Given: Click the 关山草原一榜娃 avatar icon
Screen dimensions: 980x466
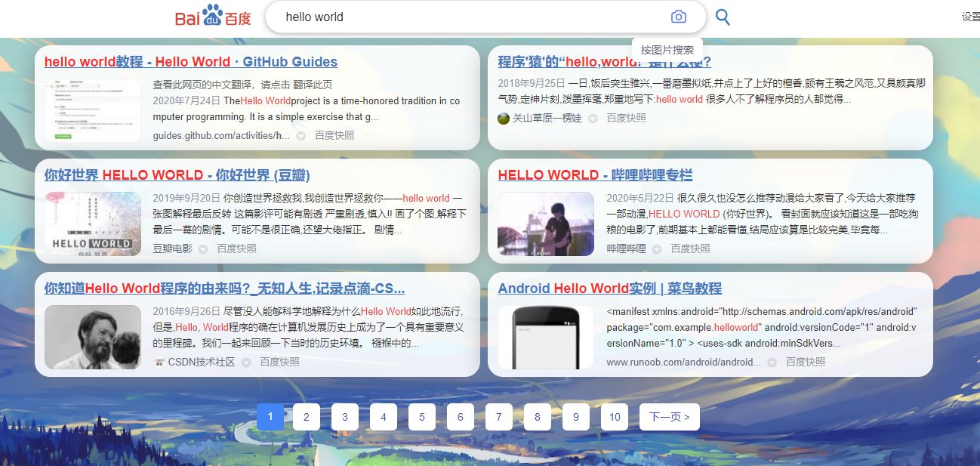Looking at the screenshot, I should point(502,118).
